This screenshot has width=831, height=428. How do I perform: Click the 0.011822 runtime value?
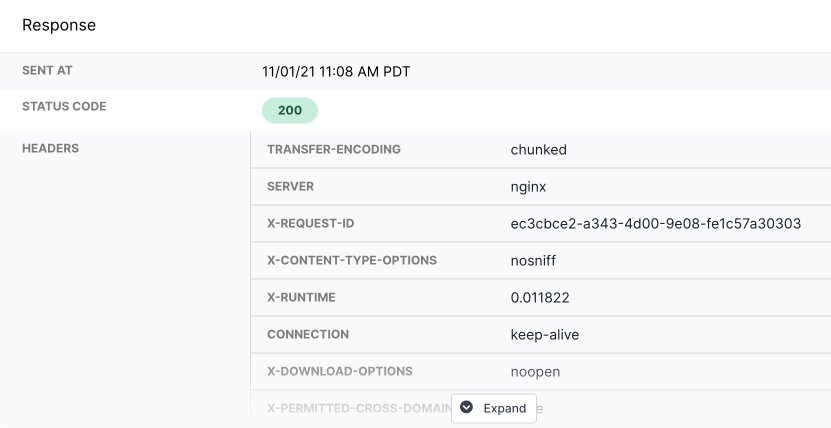click(x=541, y=298)
